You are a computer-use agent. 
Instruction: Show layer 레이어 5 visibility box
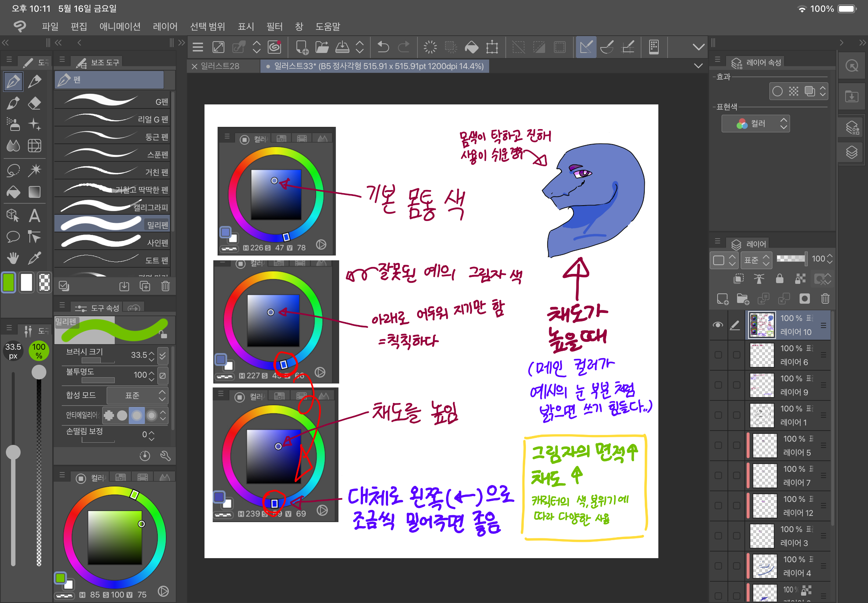click(x=718, y=445)
